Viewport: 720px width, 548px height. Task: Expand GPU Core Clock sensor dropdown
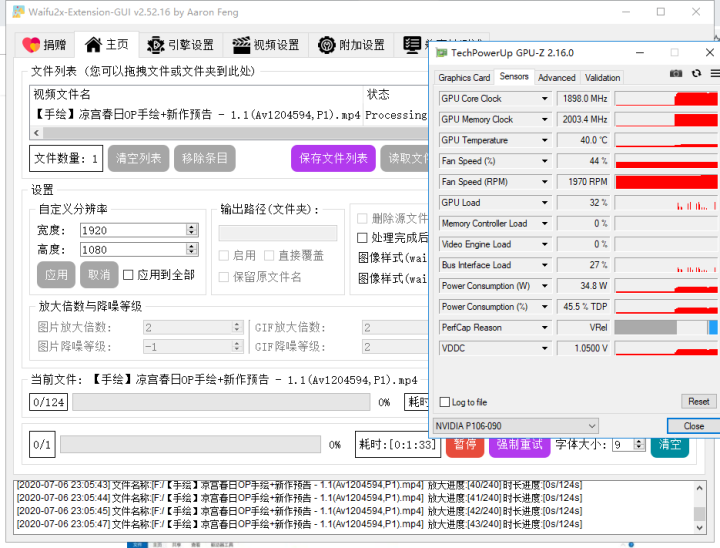pos(544,99)
